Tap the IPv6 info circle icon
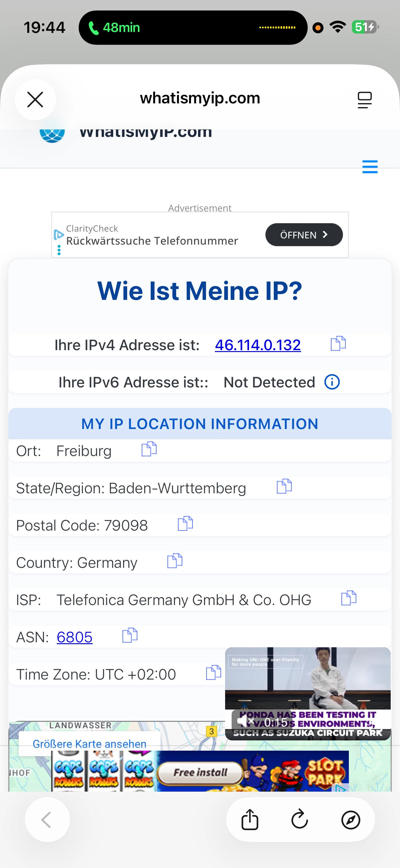 332,382
